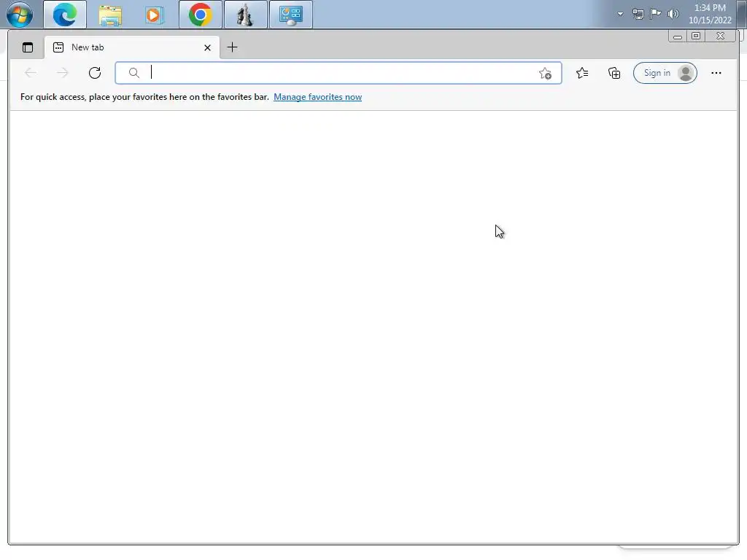Select the New tab tab
The image size is (747, 560).
[132, 47]
